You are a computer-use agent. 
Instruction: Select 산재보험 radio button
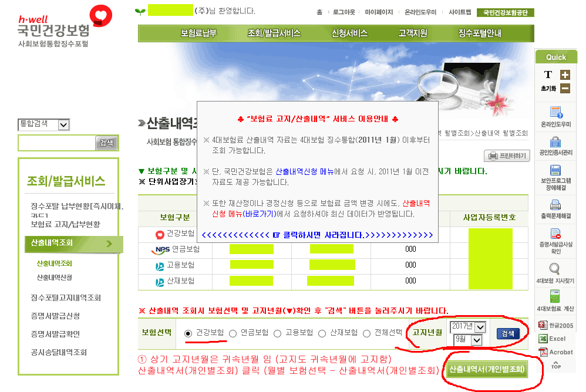pos(322,333)
